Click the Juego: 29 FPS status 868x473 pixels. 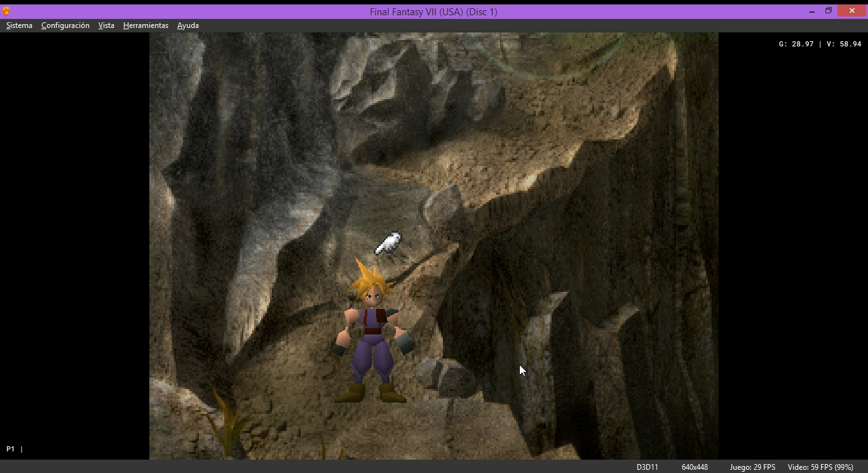pyautogui.click(x=752, y=467)
